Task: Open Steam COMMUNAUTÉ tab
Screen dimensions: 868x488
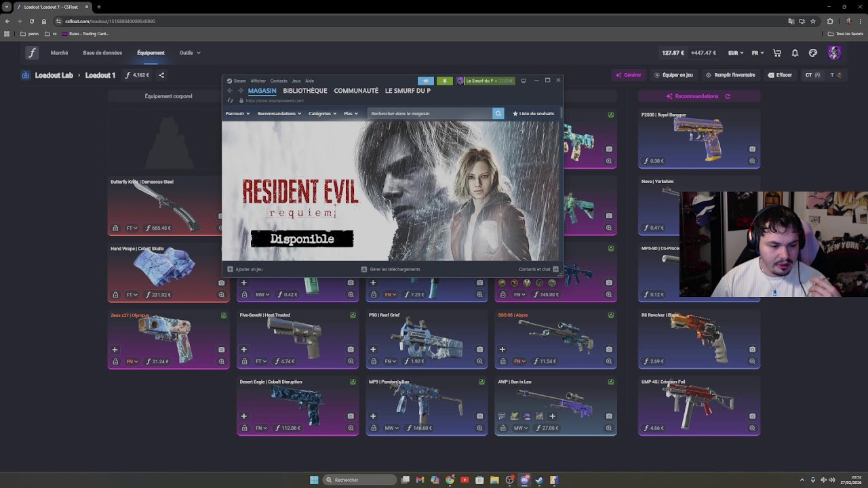Action: pos(356,91)
